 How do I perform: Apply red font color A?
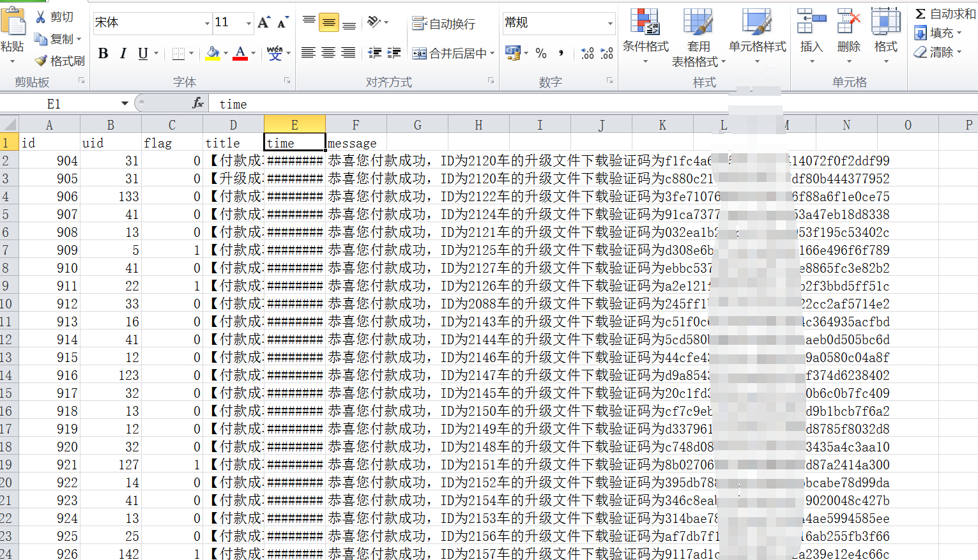[240, 54]
